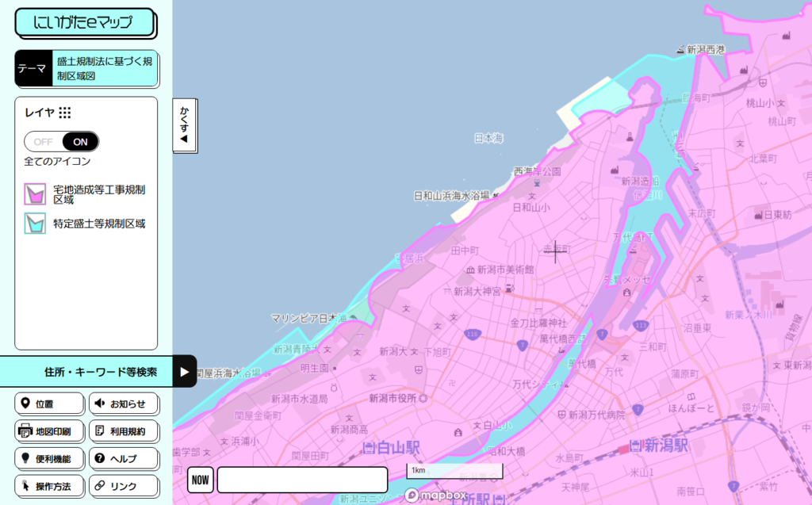Click the にいがたeマップ logo
The height and width of the screenshot is (505, 812).
[84, 23]
